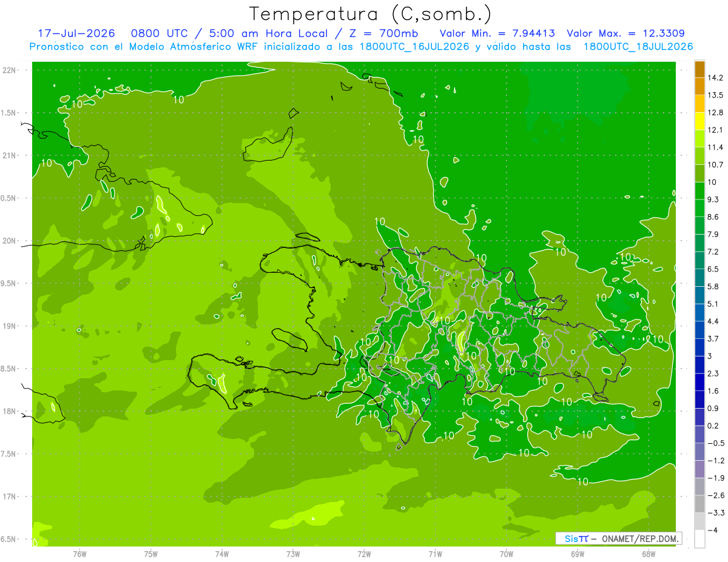The width and height of the screenshot is (728, 562).
Task: Click the '-0.5' legend label
Action: [x=716, y=443]
